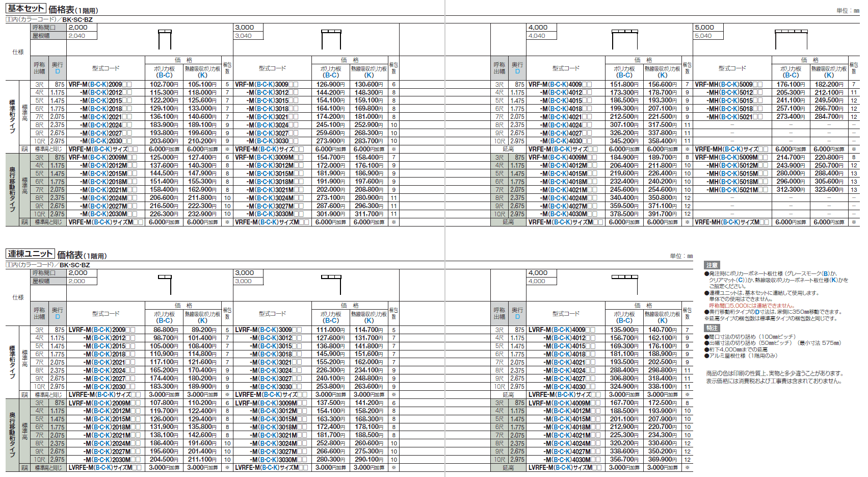This screenshot has width=868, height=477.
Task: Click the 注意 heading label
Action: [712, 265]
